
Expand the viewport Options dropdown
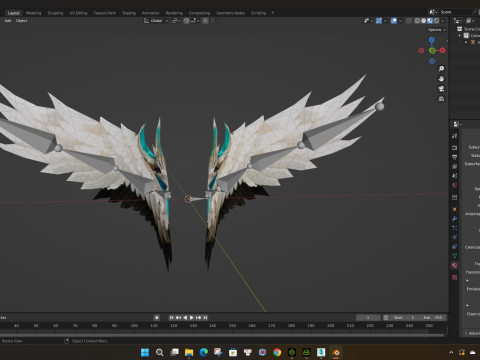pyautogui.click(x=436, y=30)
